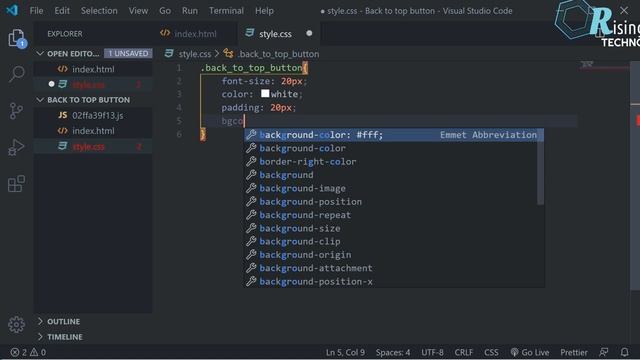Open the Source Control view icon
Screen dimensions: 640x360
coord(16,111)
